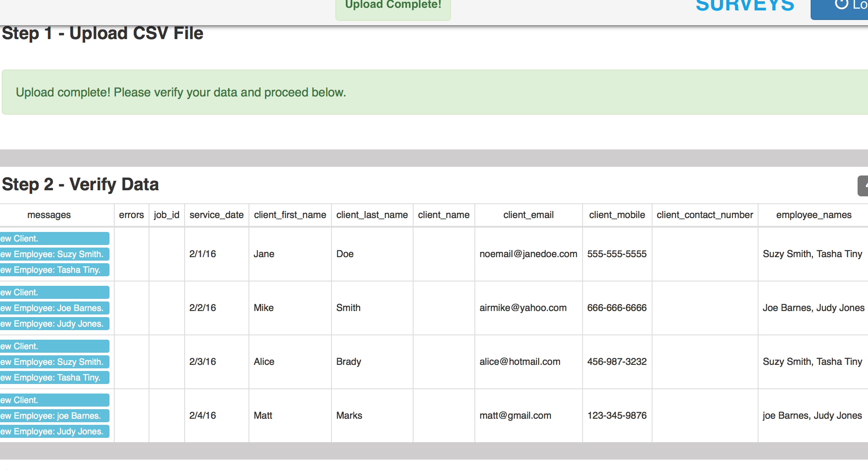
Task: Select the Matt first name cell
Action: (263, 416)
